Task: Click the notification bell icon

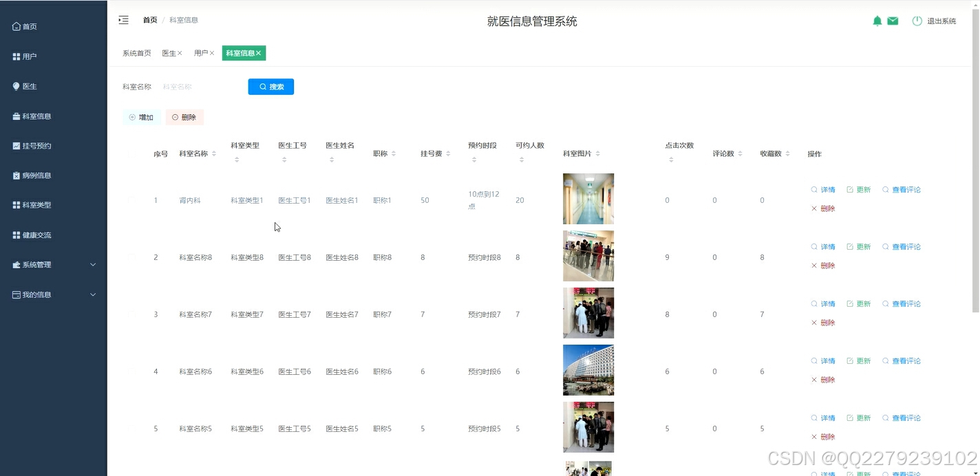Action: (877, 21)
